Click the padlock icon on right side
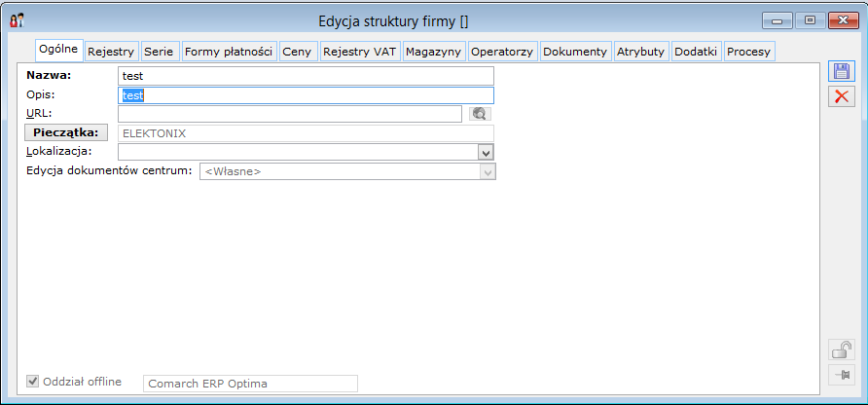Screen dimensions: 868x405 [841, 350]
